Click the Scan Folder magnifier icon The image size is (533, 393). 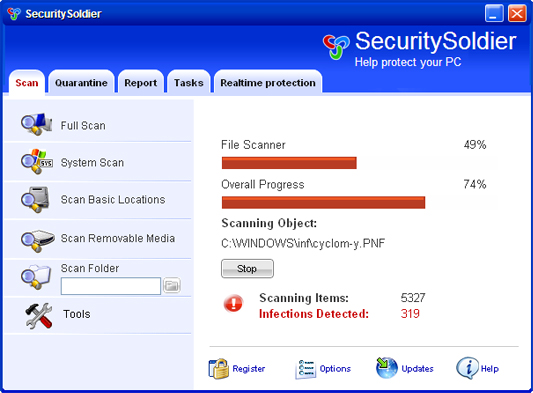pos(36,276)
